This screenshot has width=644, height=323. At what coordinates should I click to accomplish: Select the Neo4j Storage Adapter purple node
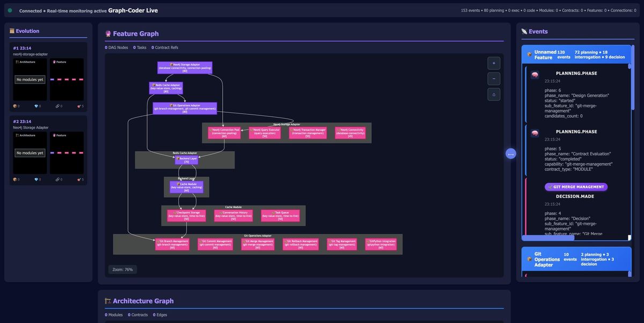[185, 68]
